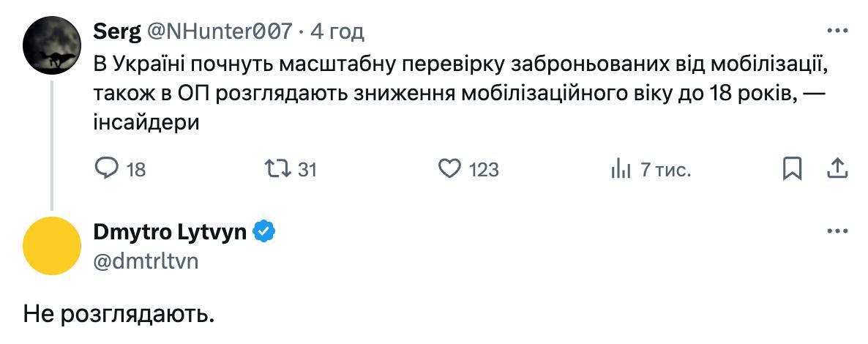Like the post with the heart icon
This screenshot has height=344, width=868.
coord(448,169)
